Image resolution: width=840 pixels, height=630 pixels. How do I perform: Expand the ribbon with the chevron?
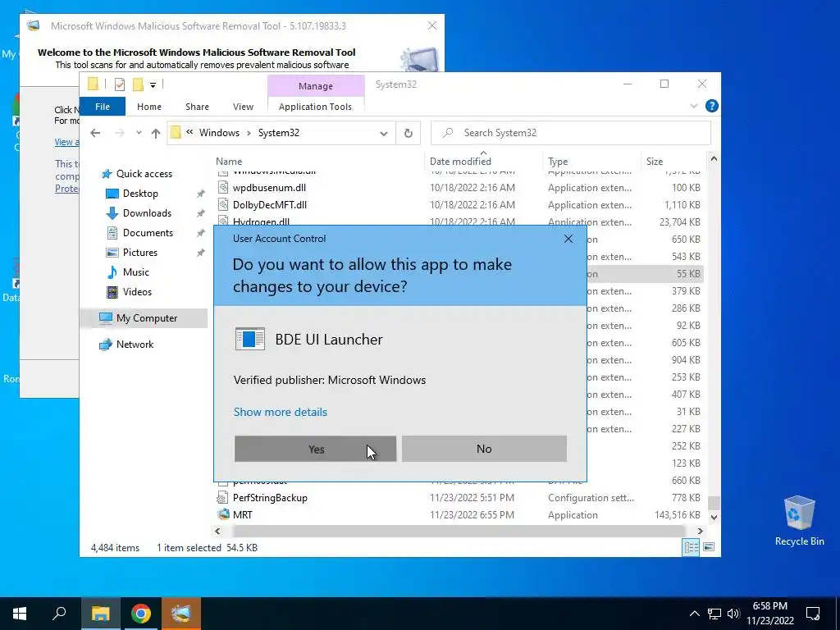click(x=694, y=106)
